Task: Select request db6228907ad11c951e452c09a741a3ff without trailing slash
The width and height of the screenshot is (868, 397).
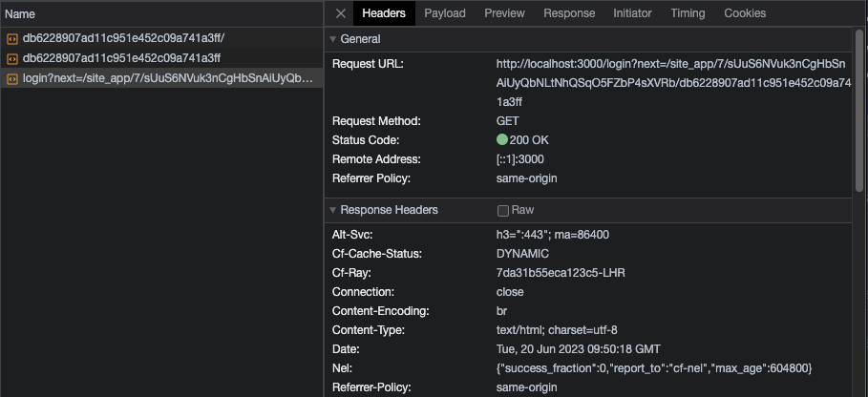Action: coord(161,58)
